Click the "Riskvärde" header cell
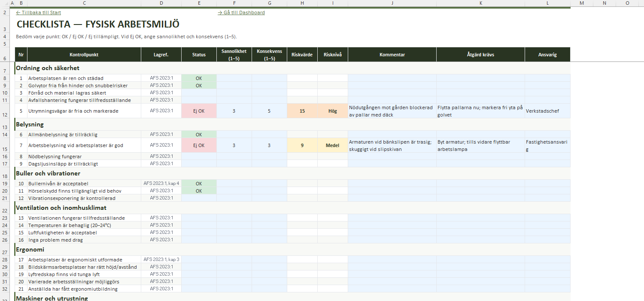The image size is (644, 301). [302, 55]
